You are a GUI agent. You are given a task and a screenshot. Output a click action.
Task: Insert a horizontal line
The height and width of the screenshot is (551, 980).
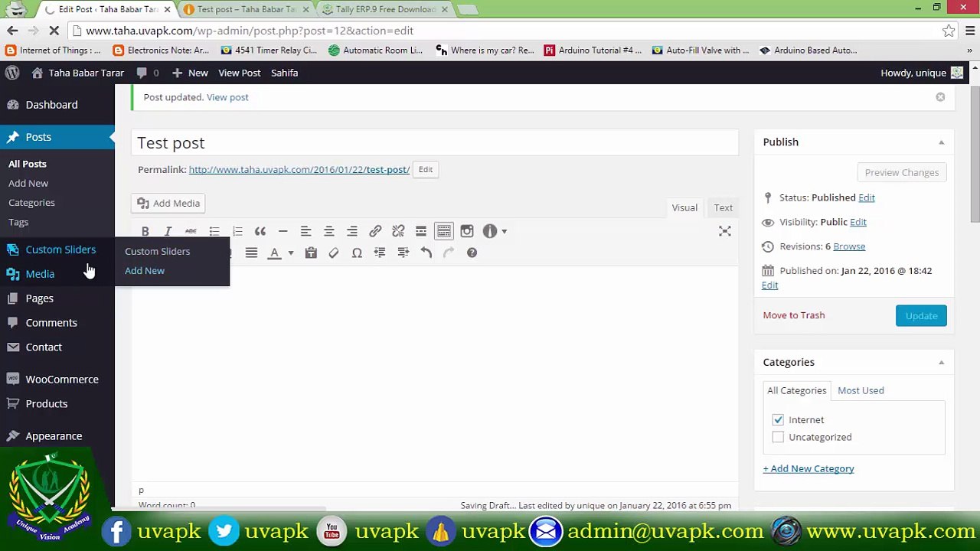[x=283, y=231]
